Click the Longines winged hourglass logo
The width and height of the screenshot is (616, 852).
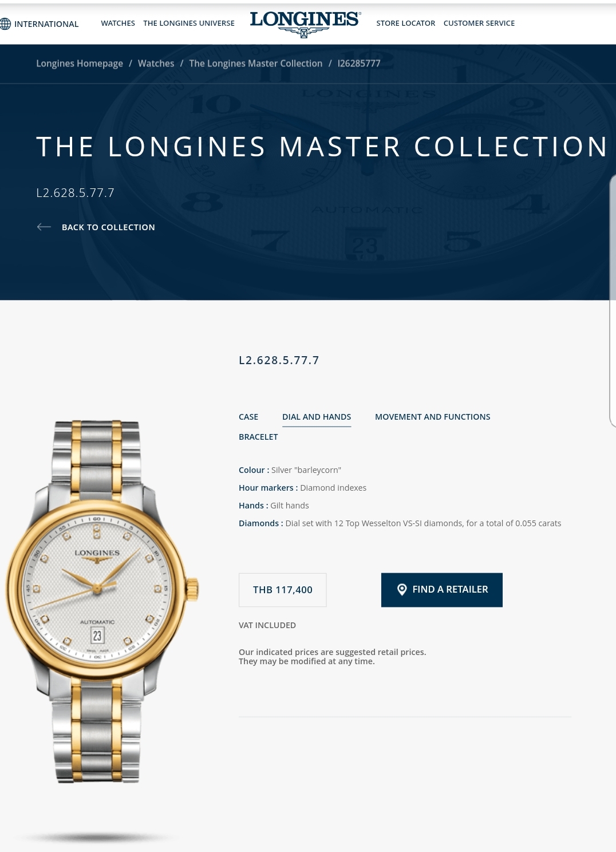305,24
